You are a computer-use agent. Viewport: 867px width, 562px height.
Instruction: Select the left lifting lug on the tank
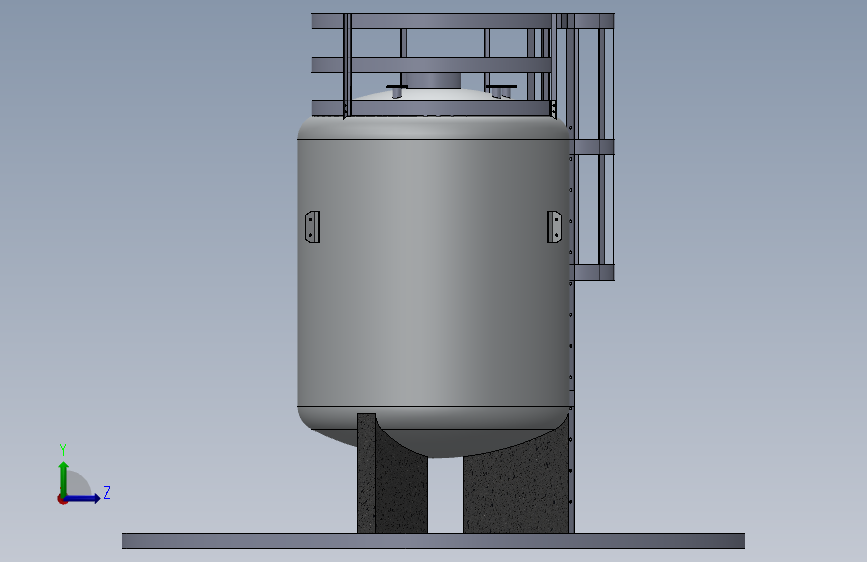[312, 227]
